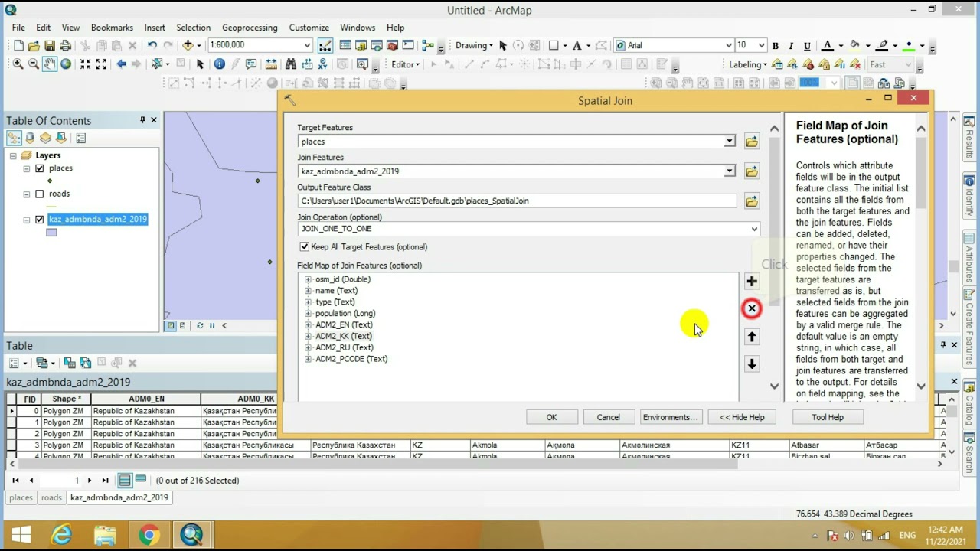The width and height of the screenshot is (980, 551).
Task: Click OK in Spatial Join dialog
Action: [x=551, y=417]
